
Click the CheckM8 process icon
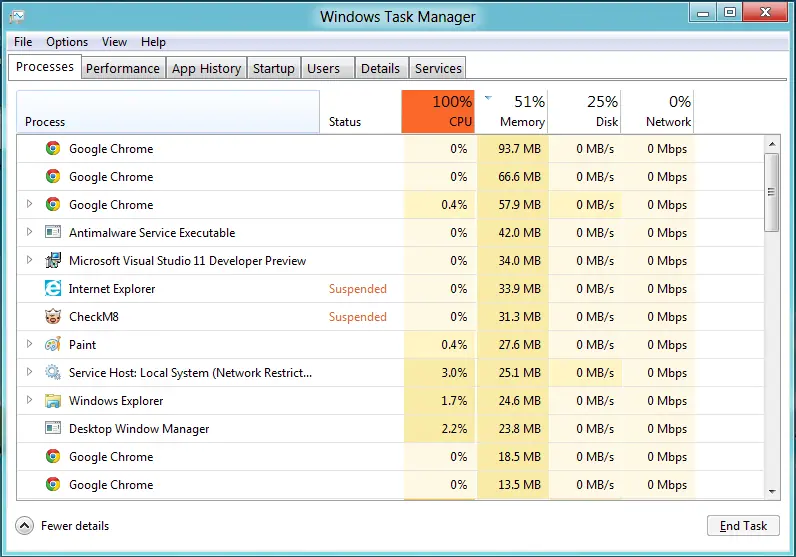53,317
